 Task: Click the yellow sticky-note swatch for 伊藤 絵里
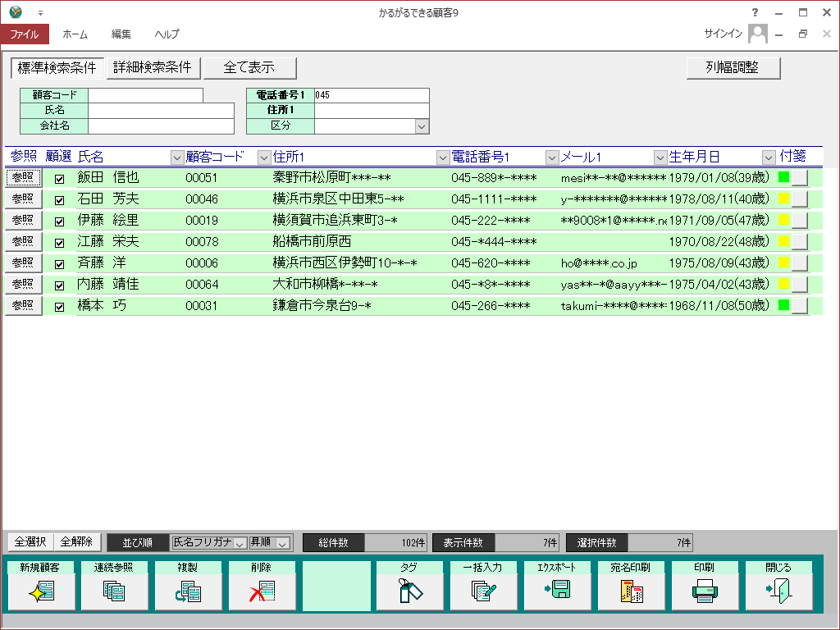click(x=783, y=220)
